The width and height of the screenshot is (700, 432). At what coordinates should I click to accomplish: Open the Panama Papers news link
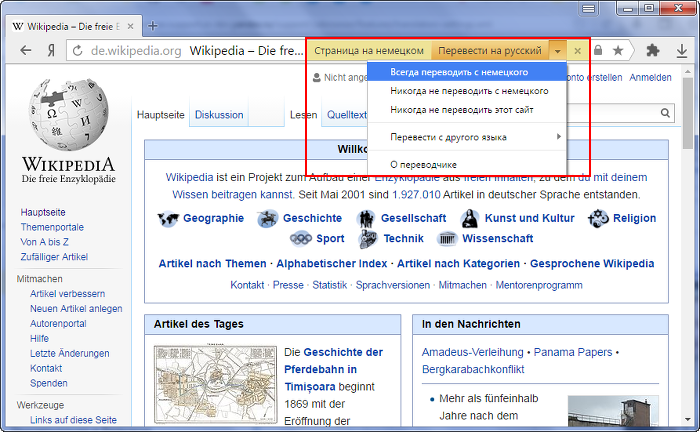tap(573, 352)
